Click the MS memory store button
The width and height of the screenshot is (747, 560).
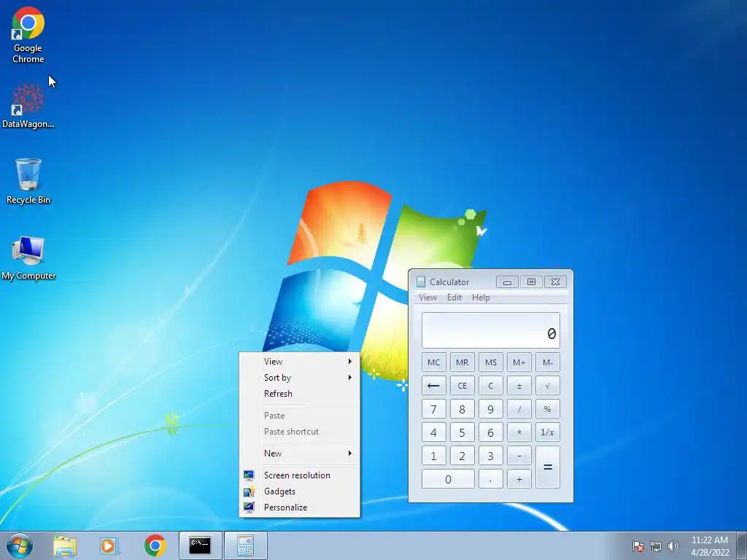(x=491, y=362)
